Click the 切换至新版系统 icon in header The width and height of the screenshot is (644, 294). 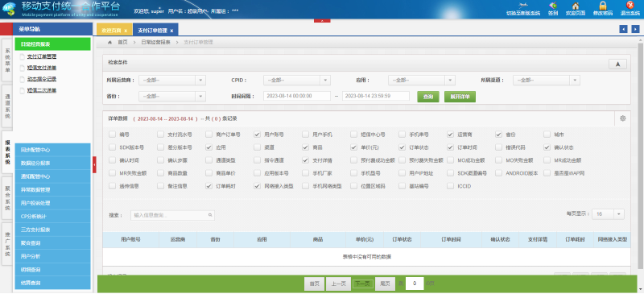(522, 6)
